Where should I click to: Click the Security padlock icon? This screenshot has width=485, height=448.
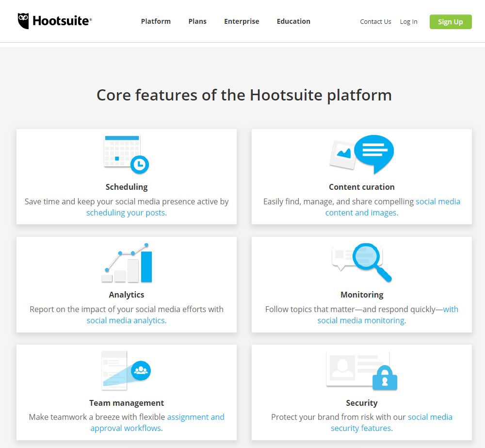coord(385,378)
